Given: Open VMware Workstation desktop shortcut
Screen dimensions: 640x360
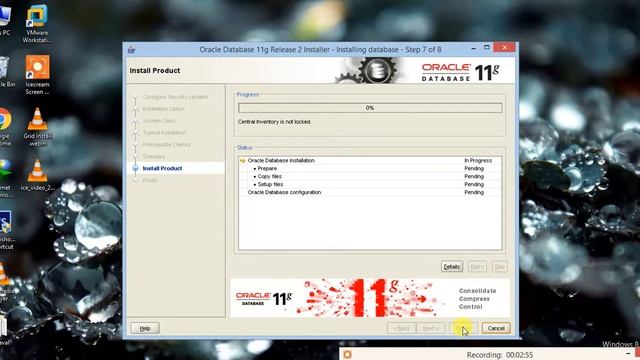Looking at the screenshot, I should point(37,24).
